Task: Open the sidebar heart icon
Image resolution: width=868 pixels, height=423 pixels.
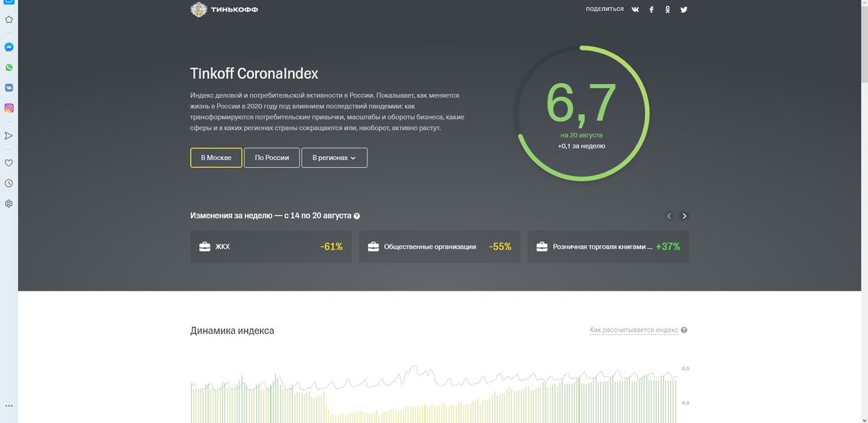Action: point(9,163)
